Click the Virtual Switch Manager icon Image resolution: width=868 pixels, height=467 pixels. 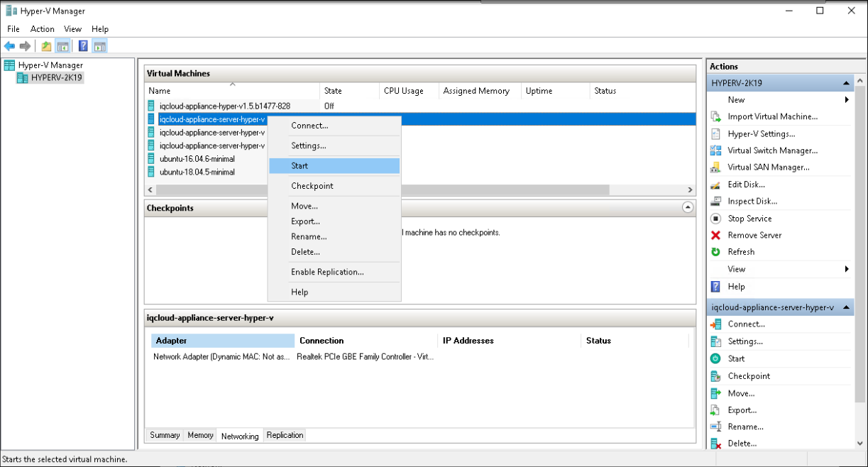[715, 150]
